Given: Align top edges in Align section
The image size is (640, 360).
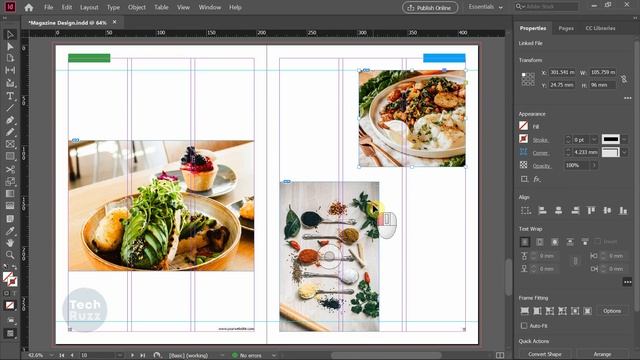Looking at the screenshot, I should [x=591, y=211].
